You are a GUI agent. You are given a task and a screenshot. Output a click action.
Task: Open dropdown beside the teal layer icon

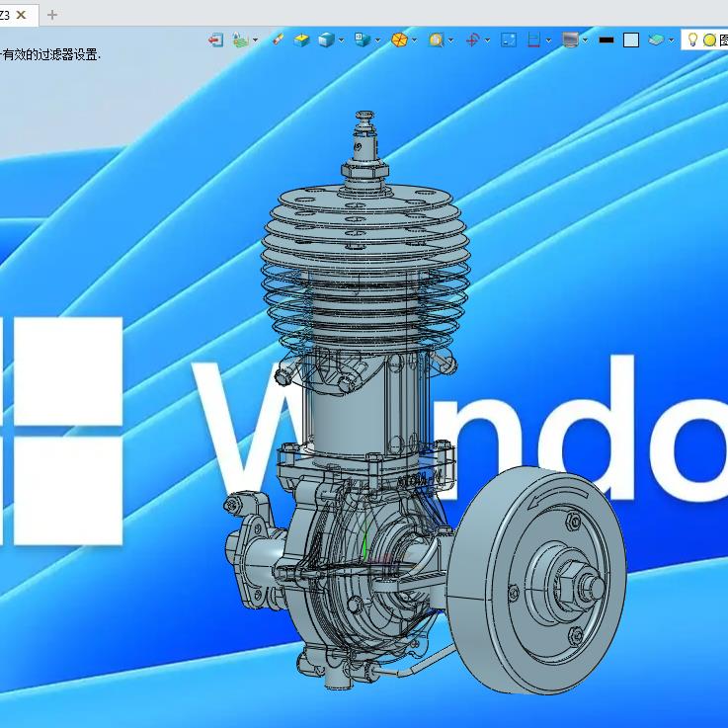click(672, 40)
